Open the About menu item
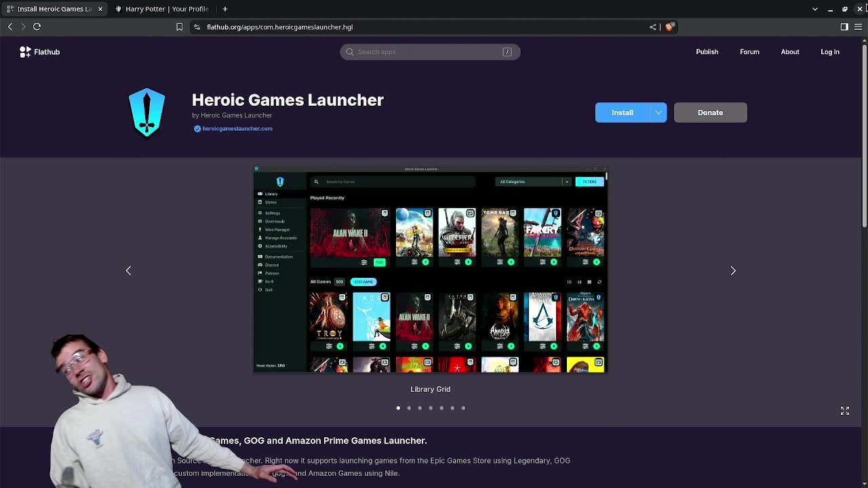The image size is (868, 488). pyautogui.click(x=790, y=52)
